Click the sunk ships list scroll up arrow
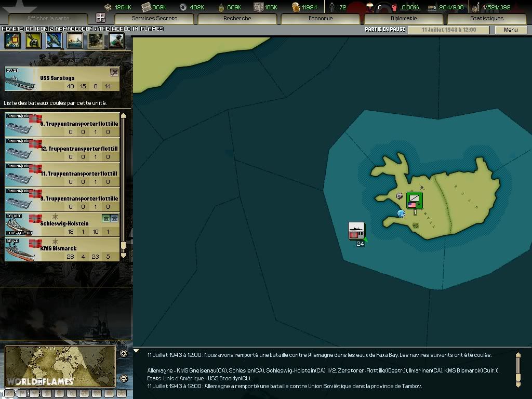532x399 pixels. pos(123,116)
